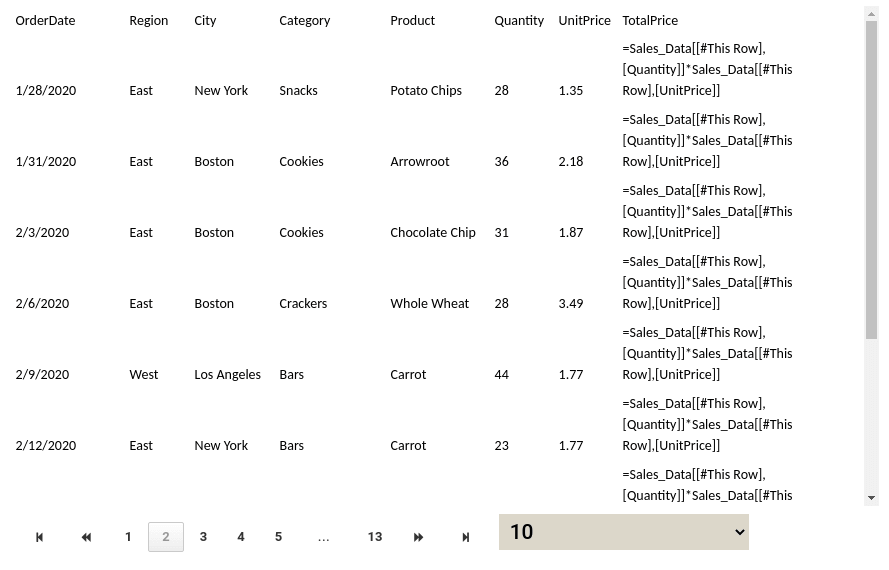
Task: Select the Chocolate Chip product cell
Action: tap(432, 233)
